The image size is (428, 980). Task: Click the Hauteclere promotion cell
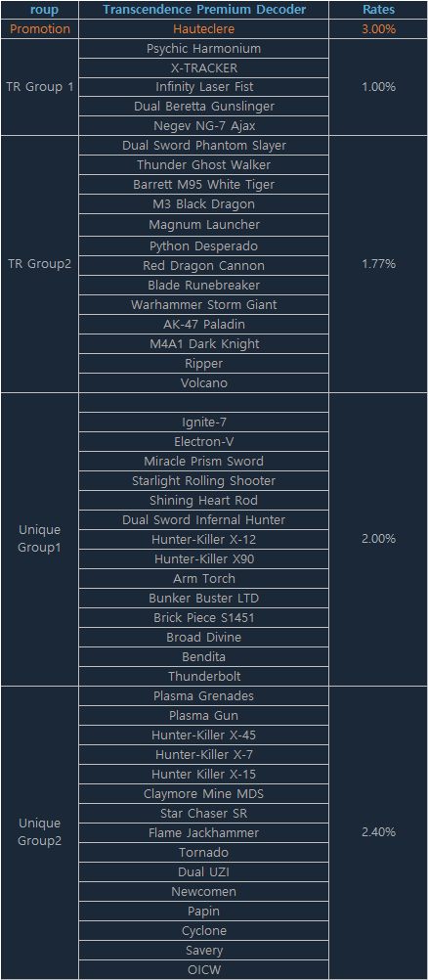click(x=203, y=28)
